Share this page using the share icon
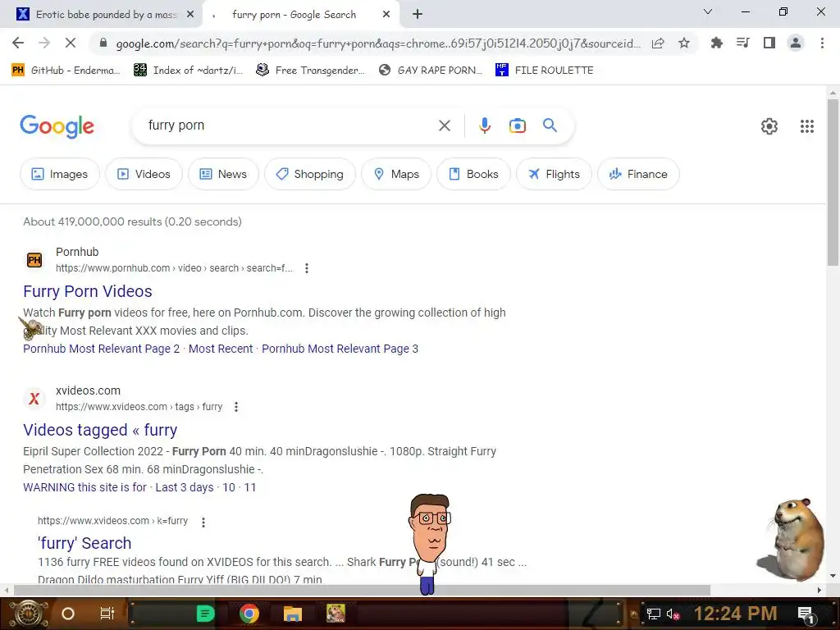 658,43
